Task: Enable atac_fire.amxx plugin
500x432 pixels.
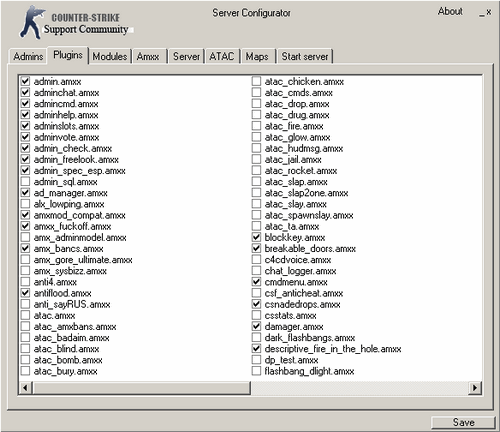Action: click(256, 126)
